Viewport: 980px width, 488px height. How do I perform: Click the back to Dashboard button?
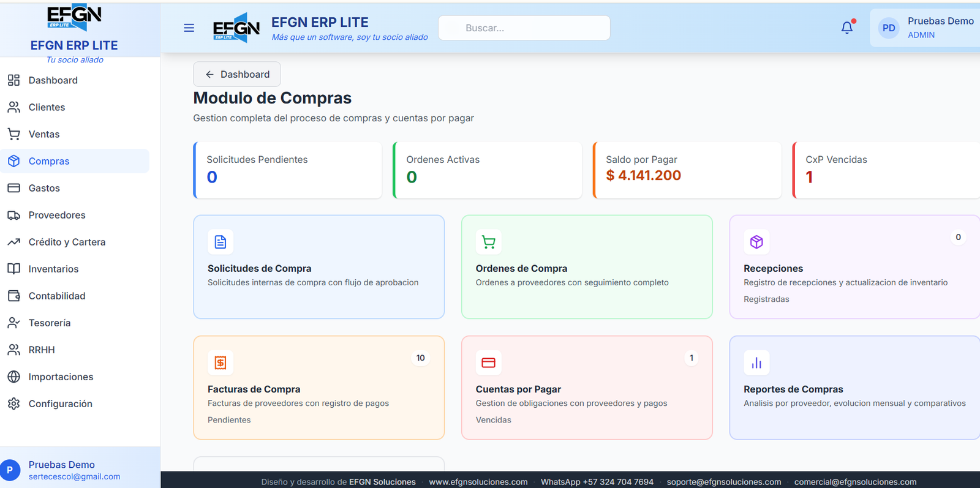pyautogui.click(x=237, y=74)
